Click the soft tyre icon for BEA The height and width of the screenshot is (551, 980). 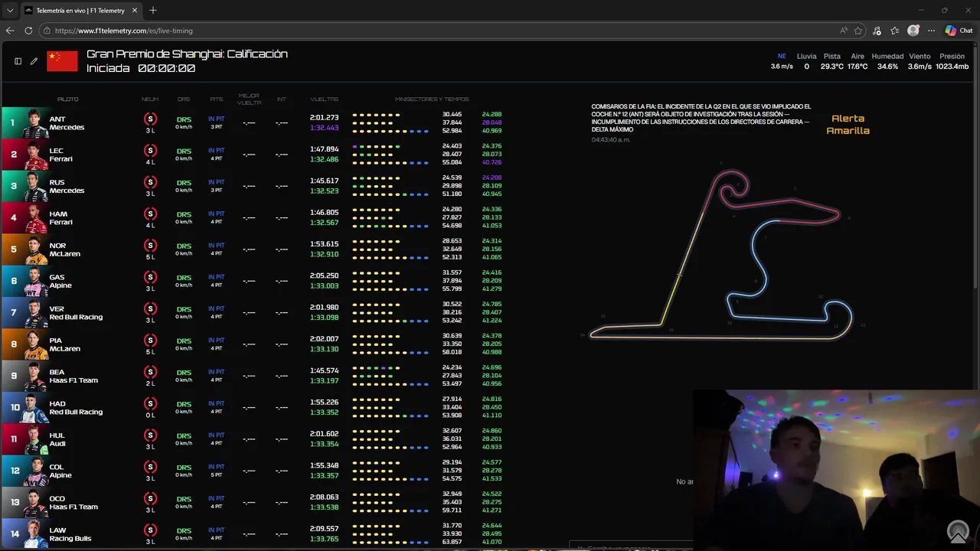(x=150, y=372)
